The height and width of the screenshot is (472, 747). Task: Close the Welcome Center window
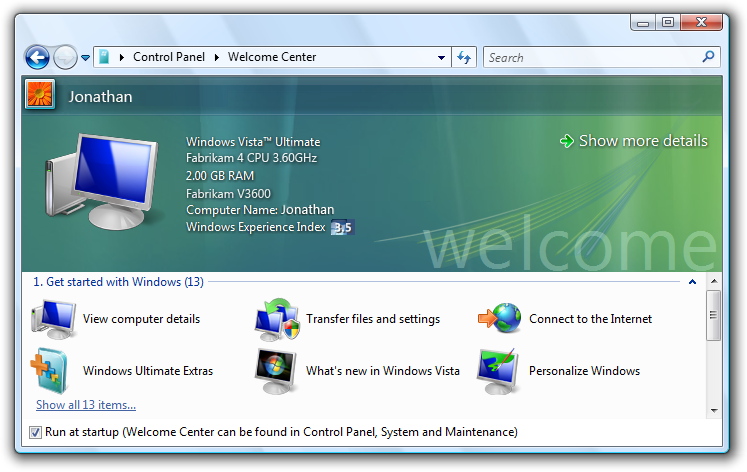(701, 22)
